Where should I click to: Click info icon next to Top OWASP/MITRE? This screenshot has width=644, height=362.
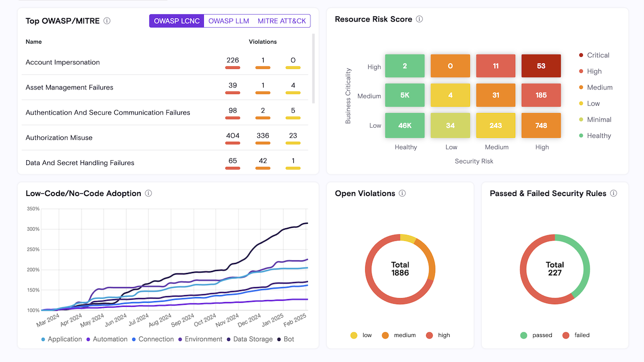coord(107,21)
